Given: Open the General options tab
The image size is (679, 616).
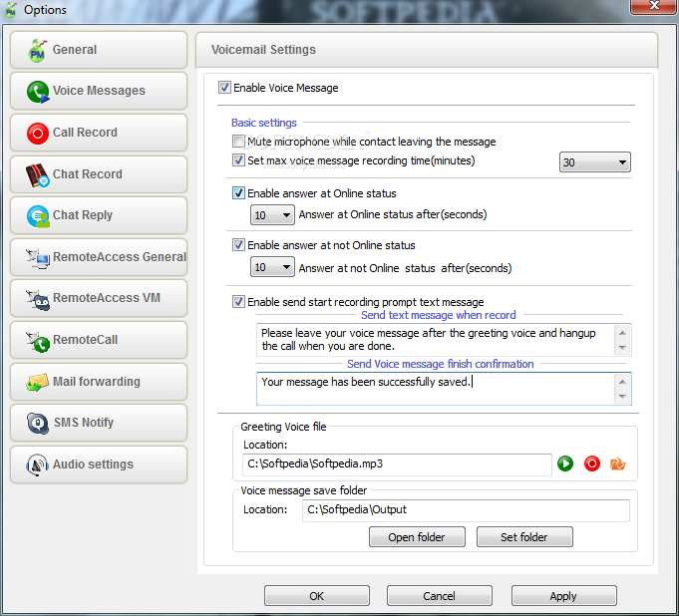Looking at the screenshot, I should click(x=99, y=50).
